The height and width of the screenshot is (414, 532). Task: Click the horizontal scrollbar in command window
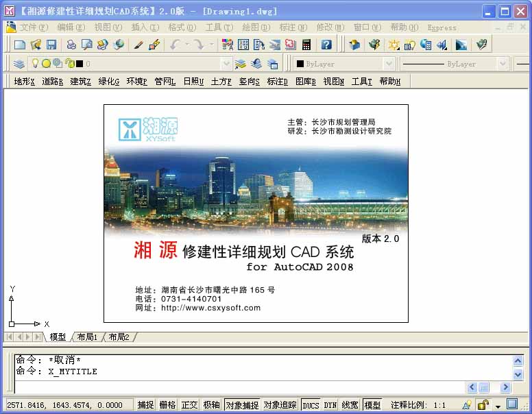(488, 387)
